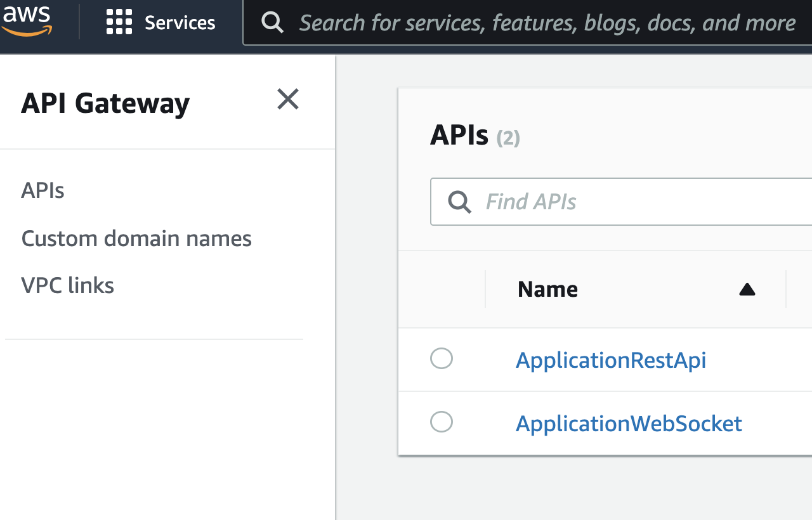
Task: Open the ApplicationWebSocket link
Action: point(629,424)
